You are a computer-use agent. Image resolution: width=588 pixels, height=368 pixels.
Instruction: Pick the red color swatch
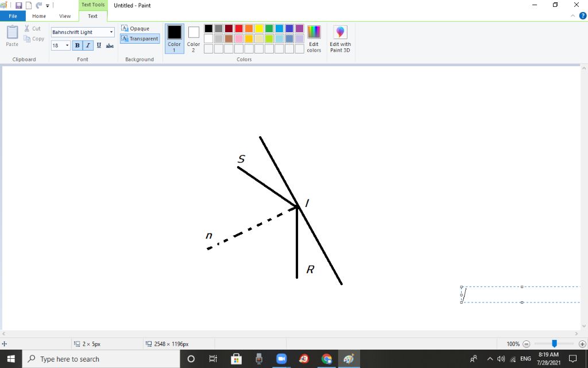point(239,29)
